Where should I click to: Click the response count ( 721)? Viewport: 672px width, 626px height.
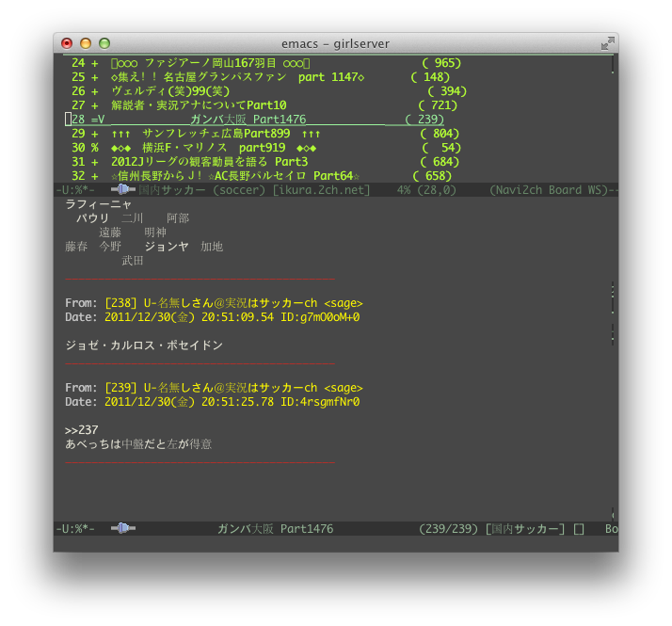438,105
